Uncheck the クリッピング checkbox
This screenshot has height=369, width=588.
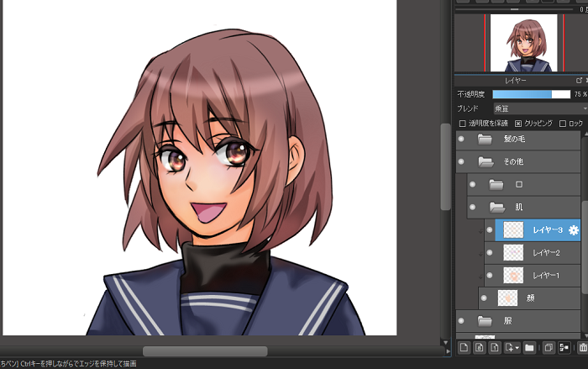(x=518, y=124)
